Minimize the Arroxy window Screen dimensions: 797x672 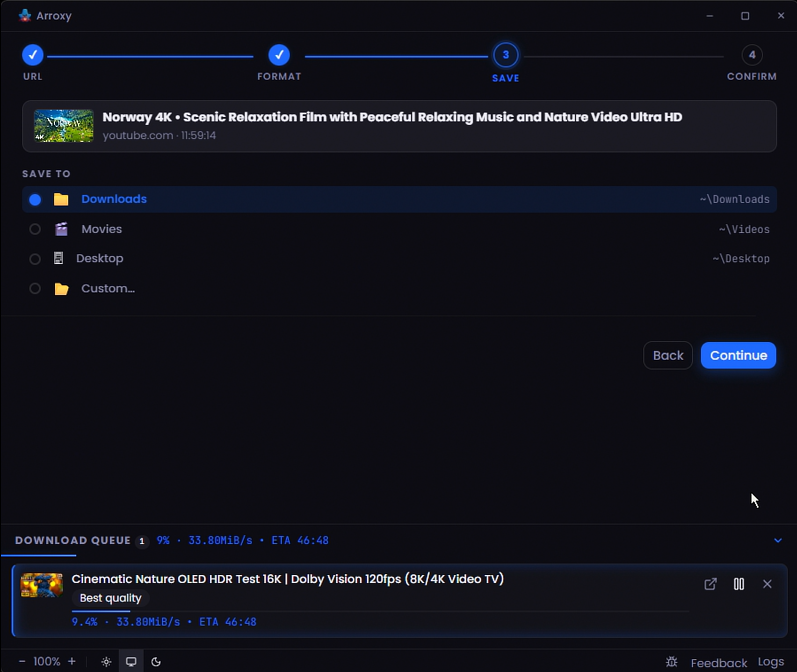710,16
